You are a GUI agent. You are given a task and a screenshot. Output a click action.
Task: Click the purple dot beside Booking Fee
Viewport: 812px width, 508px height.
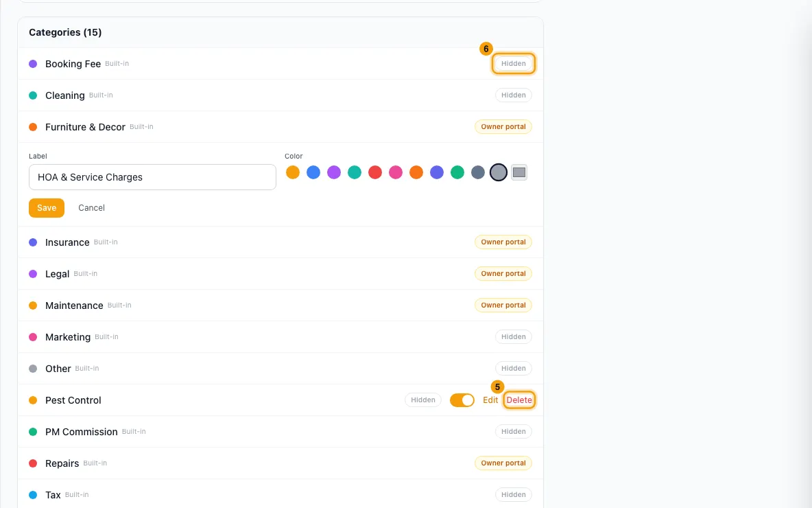33,64
